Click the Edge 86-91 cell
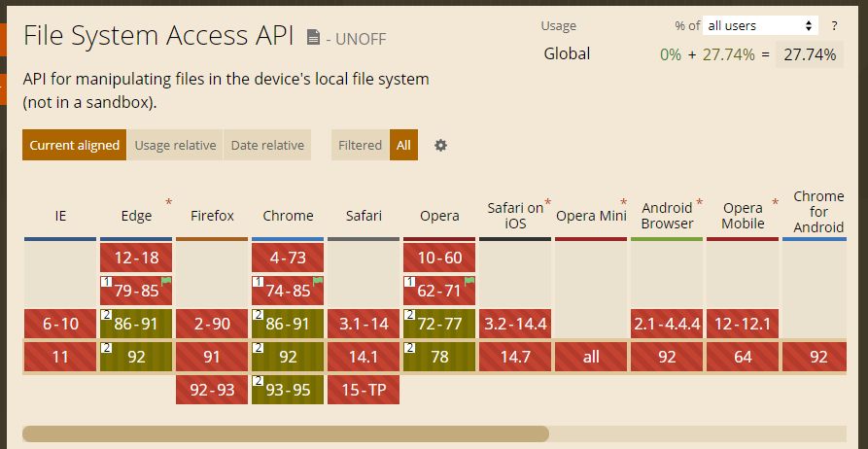The height and width of the screenshot is (449, 868). 136,324
